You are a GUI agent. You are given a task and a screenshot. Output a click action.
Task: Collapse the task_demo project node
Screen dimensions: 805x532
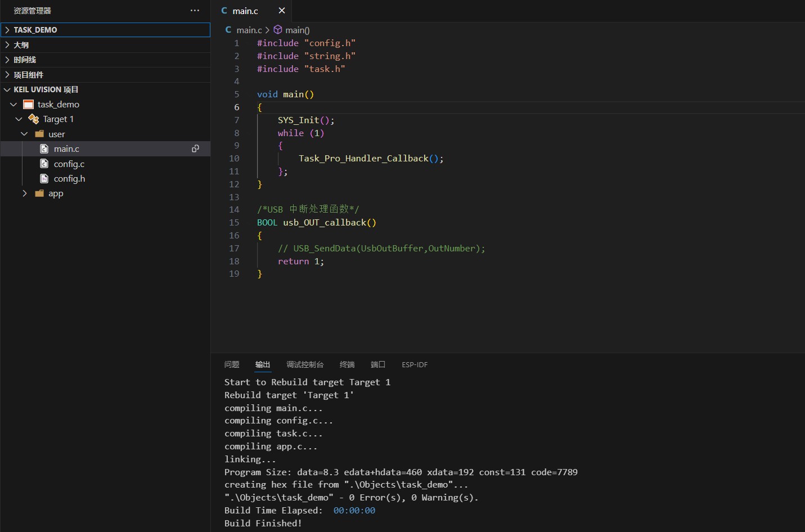point(14,105)
